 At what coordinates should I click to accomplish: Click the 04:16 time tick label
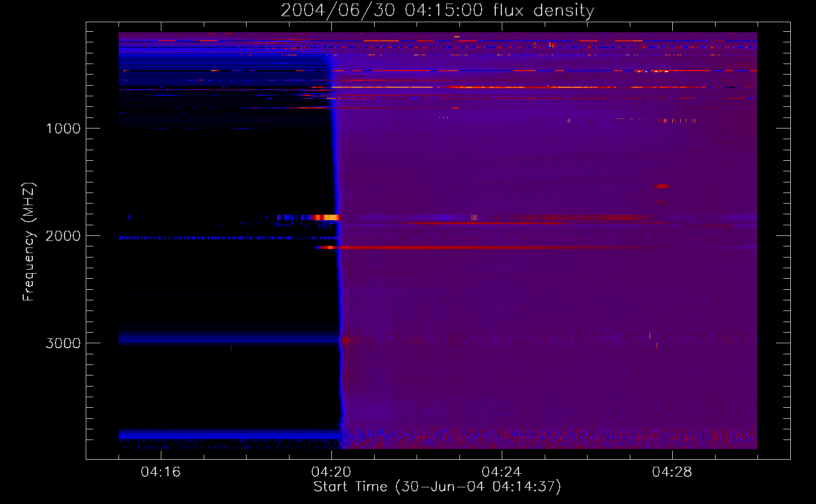click(160, 472)
